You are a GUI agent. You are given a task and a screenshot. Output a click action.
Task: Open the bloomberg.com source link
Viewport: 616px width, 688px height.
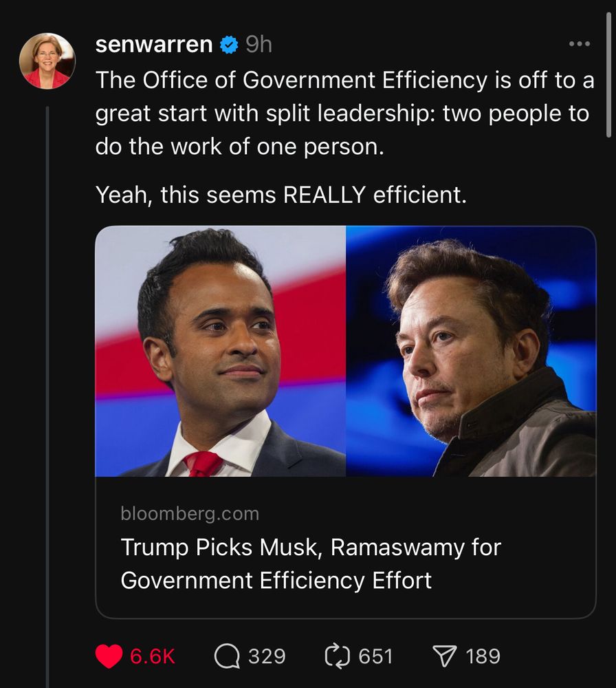click(190, 513)
